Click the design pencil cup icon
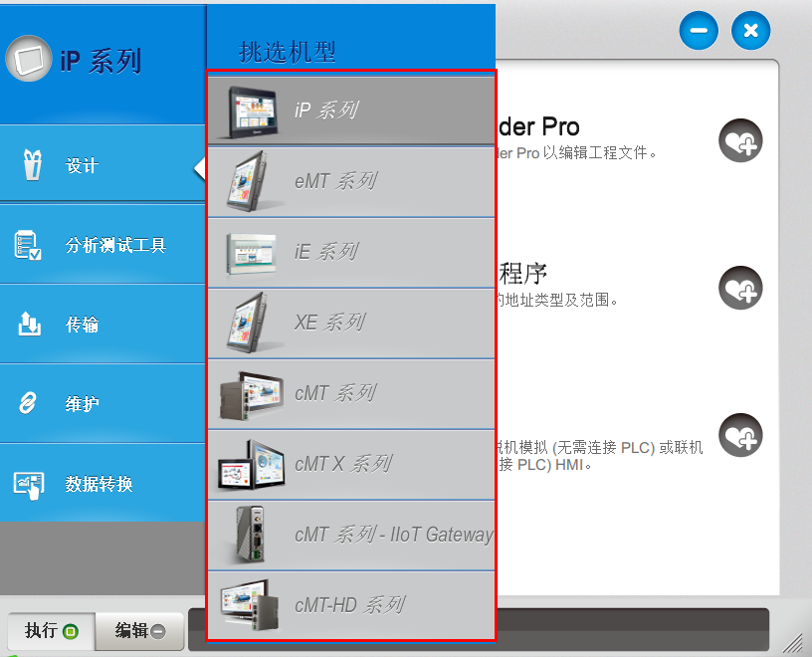Image resolution: width=812 pixels, height=657 pixels. pos(31,165)
